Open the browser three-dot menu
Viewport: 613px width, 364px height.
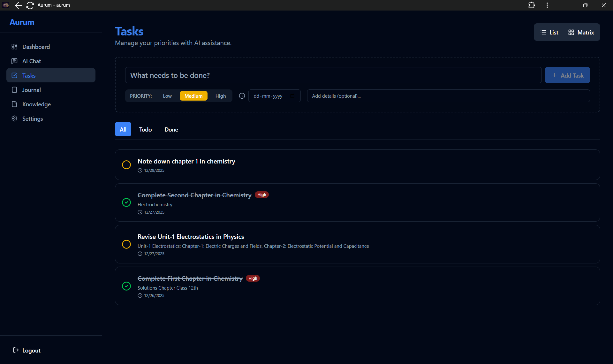[x=547, y=5]
